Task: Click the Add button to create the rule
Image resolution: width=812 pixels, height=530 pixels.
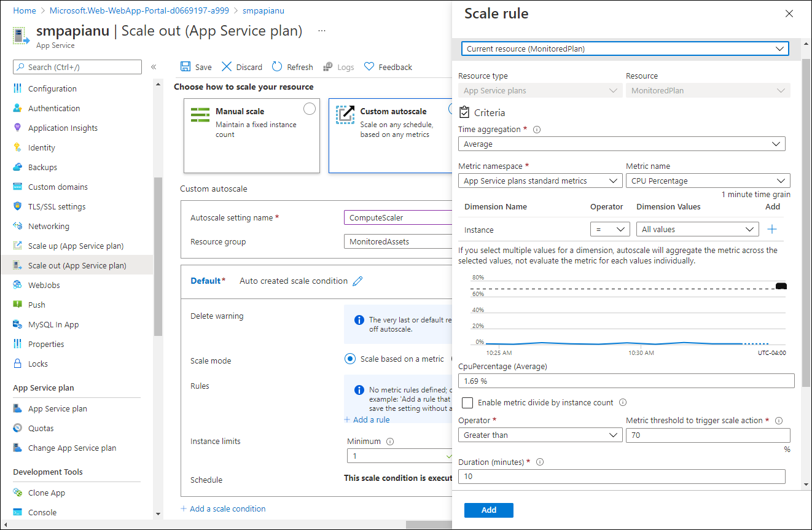Action: coord(488,510)
